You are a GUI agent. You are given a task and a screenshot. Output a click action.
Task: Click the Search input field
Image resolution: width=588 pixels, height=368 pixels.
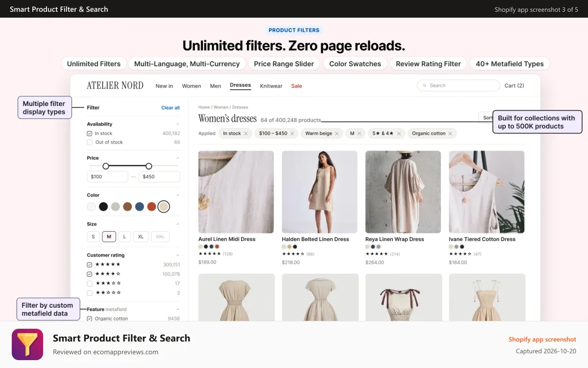(458, 85)
